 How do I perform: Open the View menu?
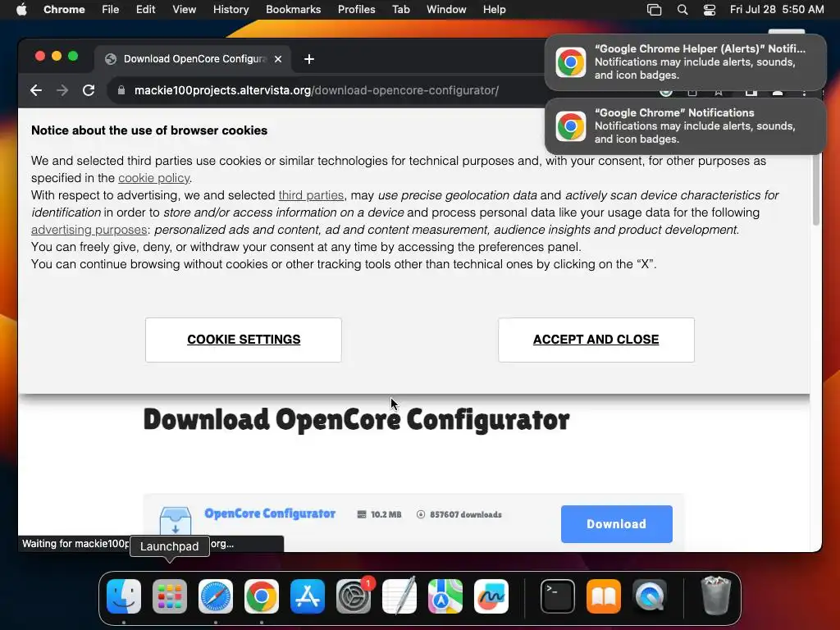(185, 10)
